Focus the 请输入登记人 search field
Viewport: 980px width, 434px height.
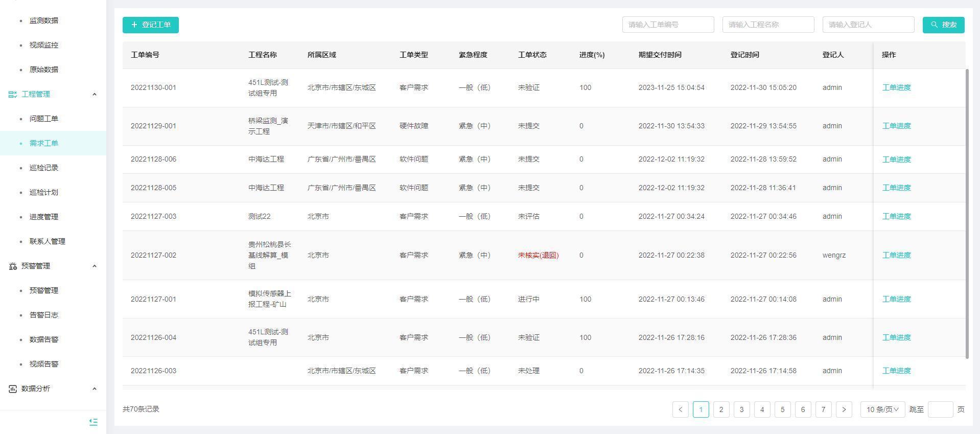868,25
